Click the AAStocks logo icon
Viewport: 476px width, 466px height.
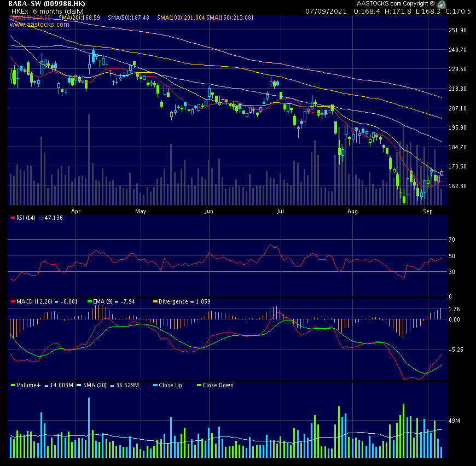point(442,4)
